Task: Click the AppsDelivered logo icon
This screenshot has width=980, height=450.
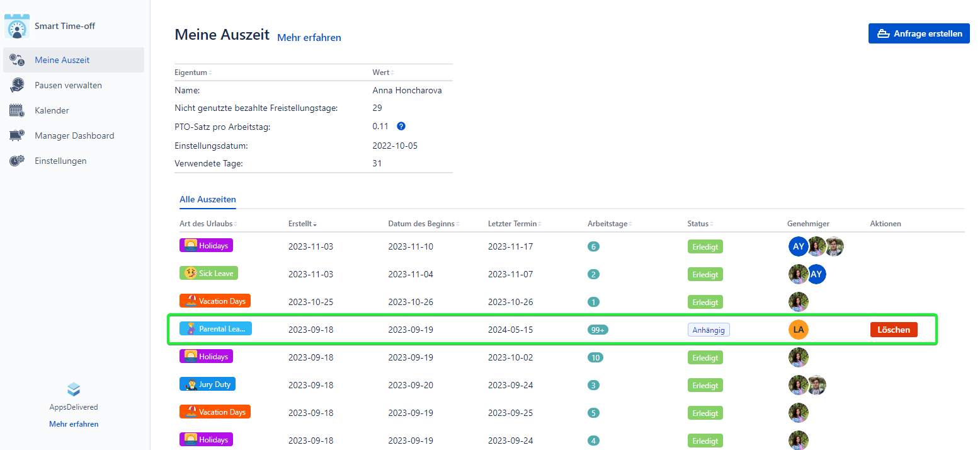Action: point(74,389)
